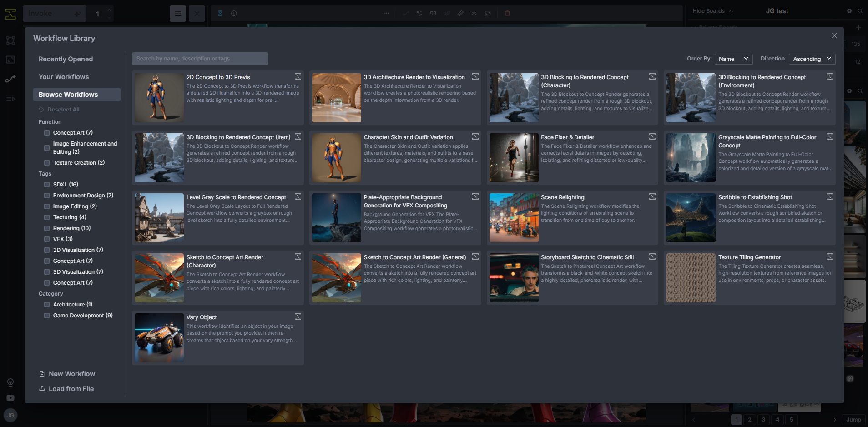This screenshot has width=868, height=427.
Task: Click the hourglass icon in the background toolbar
Action: pos(220,14)
